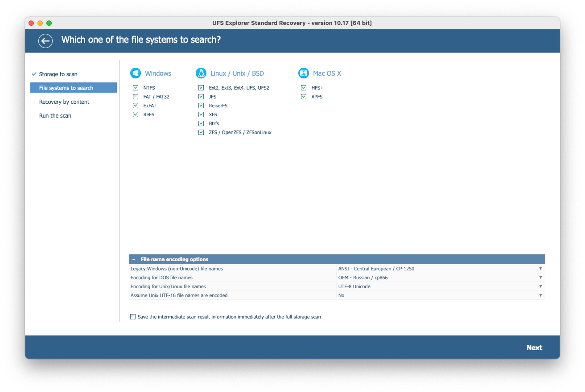
Task: Go to Storage to scan step
Action: click(x=58, y=74)
